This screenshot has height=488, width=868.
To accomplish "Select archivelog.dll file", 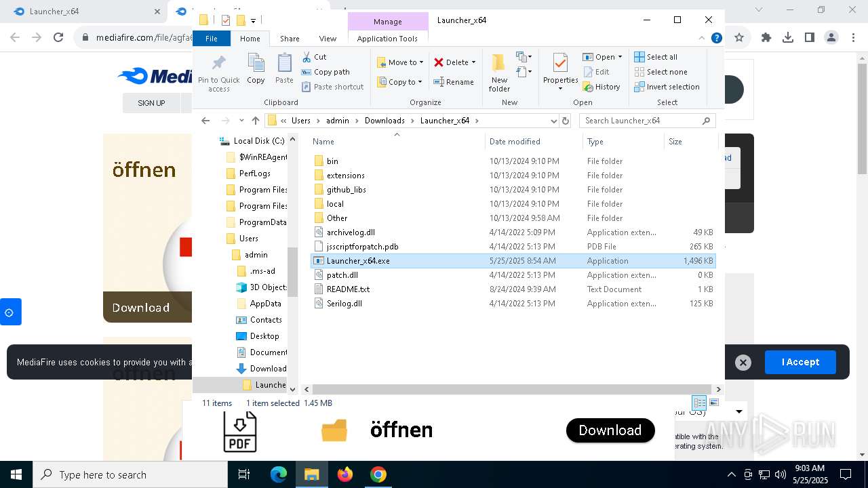I will [350, 232].
